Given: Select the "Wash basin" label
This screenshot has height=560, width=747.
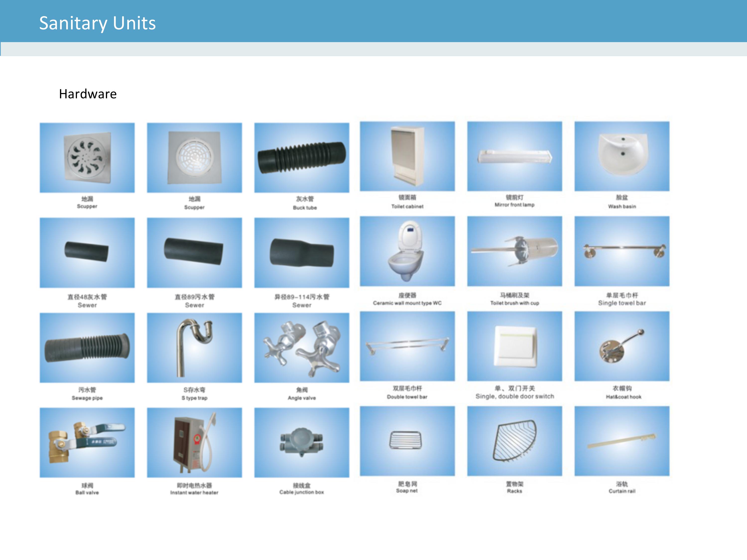Looking at the screenshot, I should tap(622, 206).
